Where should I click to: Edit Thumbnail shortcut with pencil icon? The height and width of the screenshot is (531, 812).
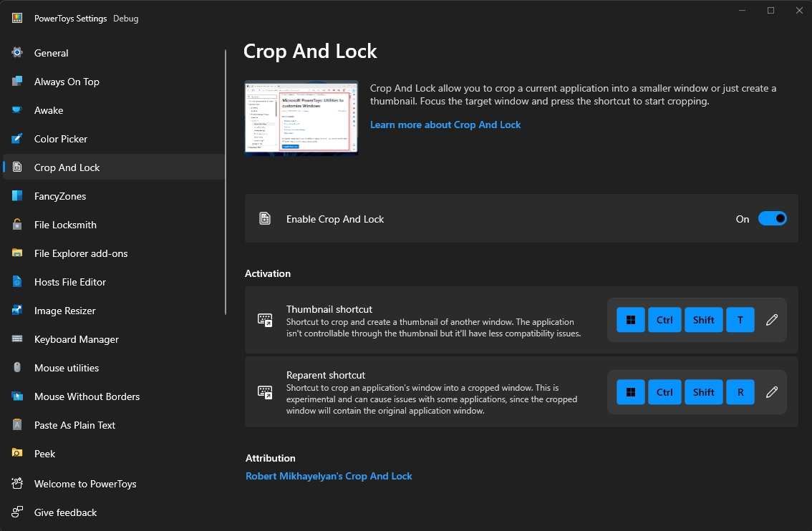click(772, 320)
